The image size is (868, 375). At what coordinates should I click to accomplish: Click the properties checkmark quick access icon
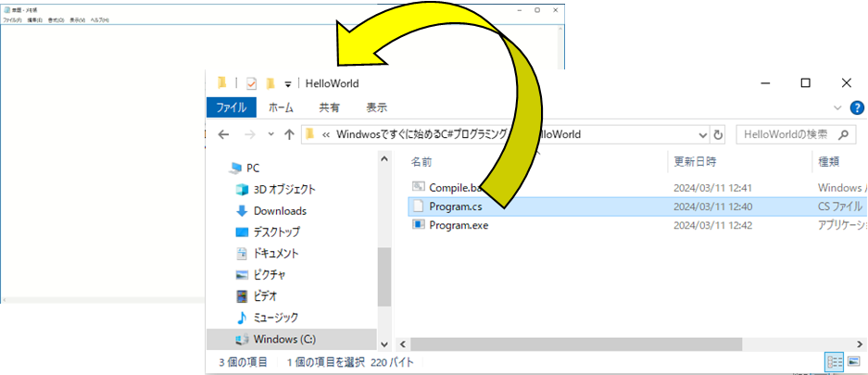coord(251,83)
